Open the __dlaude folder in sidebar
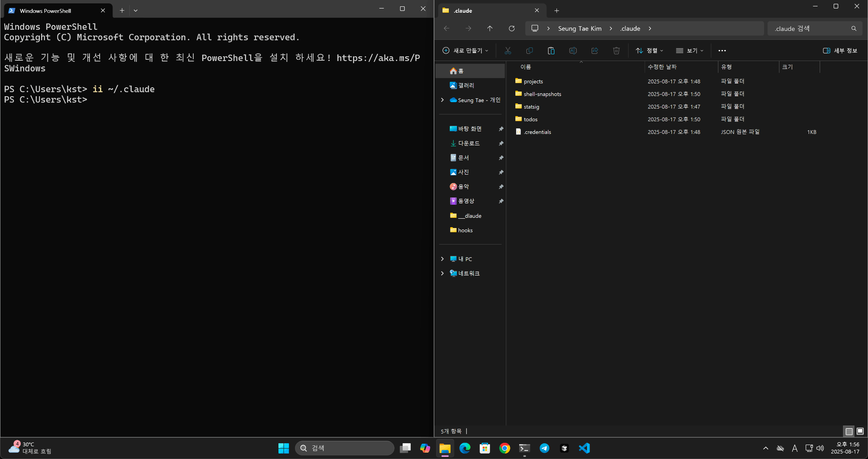Viewport: 868px width, 459px height. (x=470, y=216)
